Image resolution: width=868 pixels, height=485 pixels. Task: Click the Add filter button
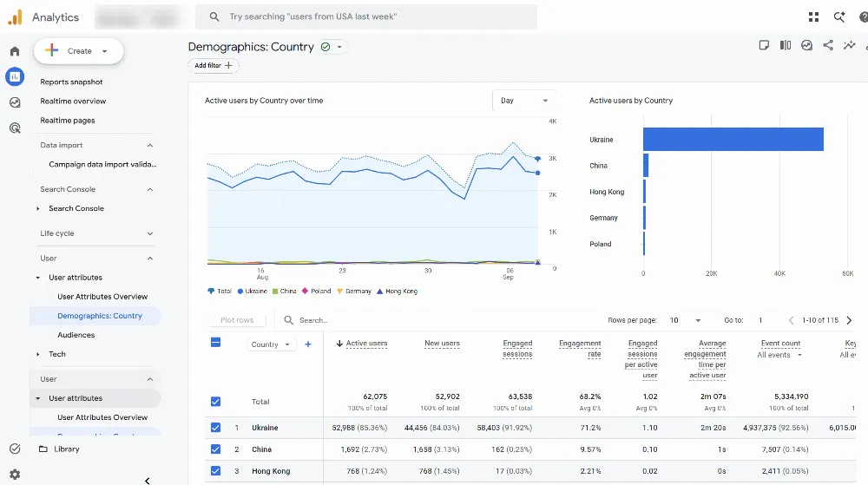214,65
